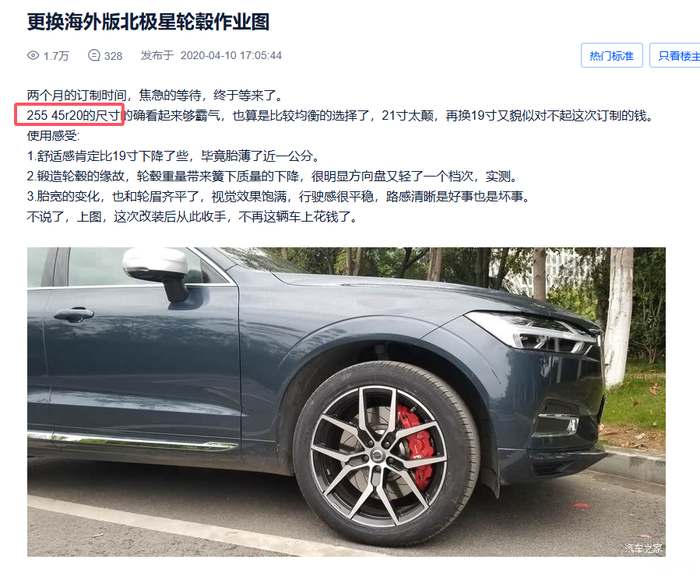Screen dimensions: 700x577
Task: Click the last line starting 不说了，上图
Action: pos(192,217)
